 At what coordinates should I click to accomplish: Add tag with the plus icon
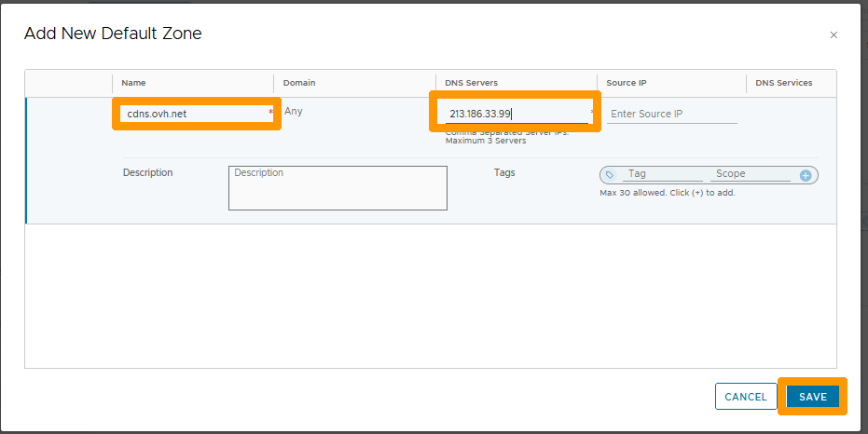pos(806,175)
